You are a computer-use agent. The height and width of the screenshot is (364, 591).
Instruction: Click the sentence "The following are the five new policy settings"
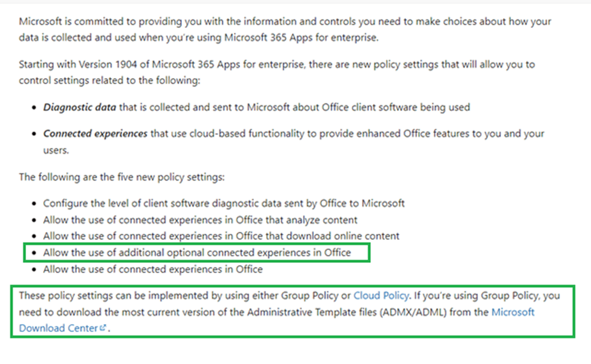point(122,177)
